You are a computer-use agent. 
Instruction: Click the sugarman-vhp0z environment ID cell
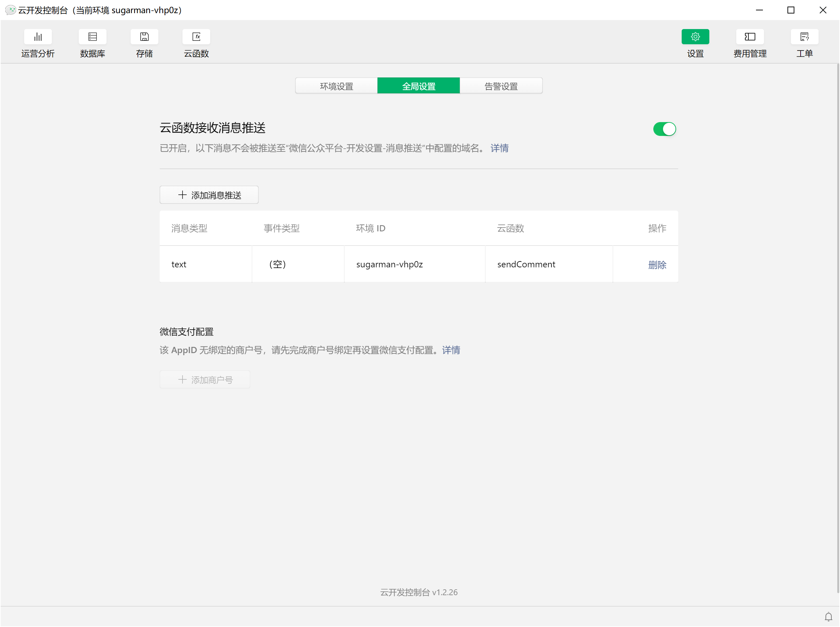(389, 264)
